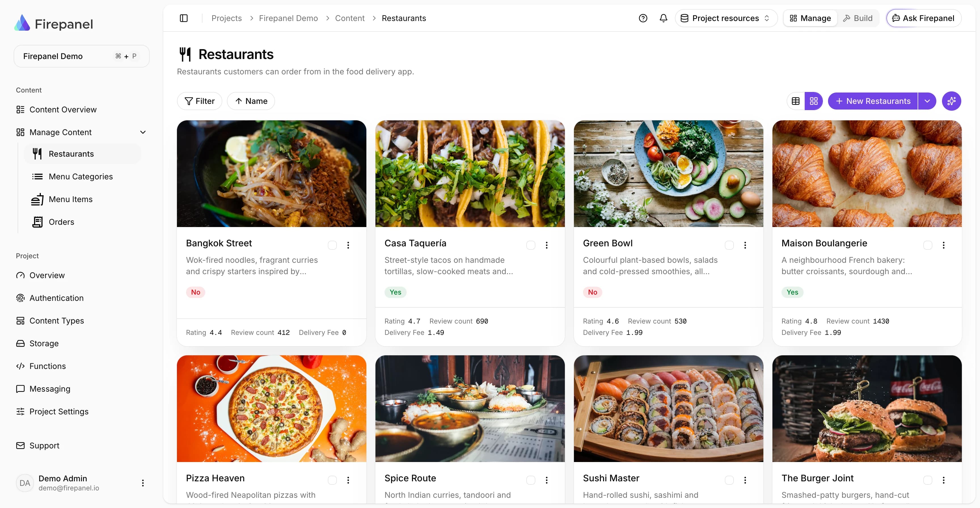Select the Casa Taquería card checkbox
The width and height of the screenshot is (980, 508).
coord(531,245)
